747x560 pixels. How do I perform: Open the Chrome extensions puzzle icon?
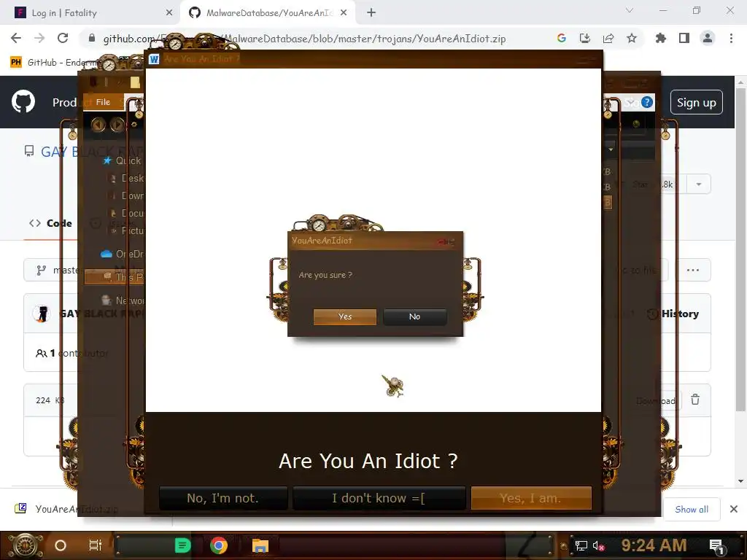pyautogui.click(x=660, y=38)
